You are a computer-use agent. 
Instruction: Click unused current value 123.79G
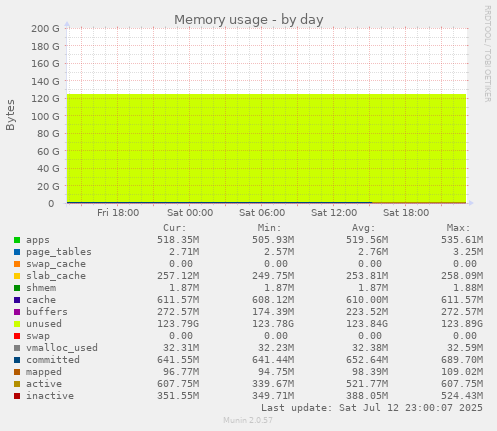point(178,324)
